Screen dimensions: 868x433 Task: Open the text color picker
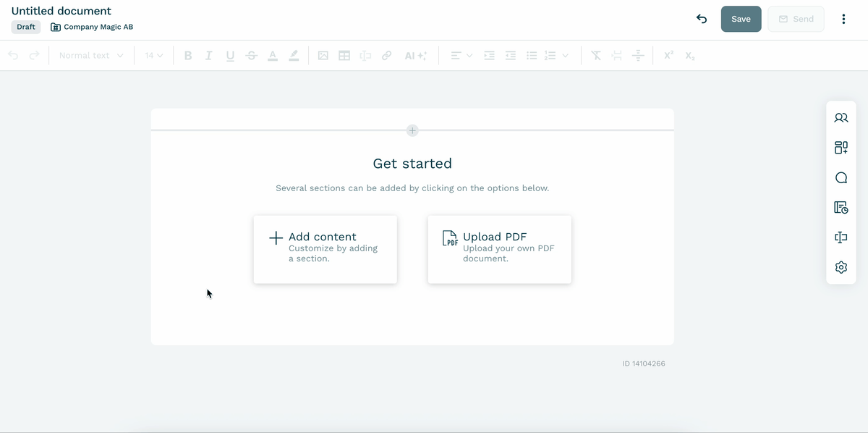pos(272,55)
